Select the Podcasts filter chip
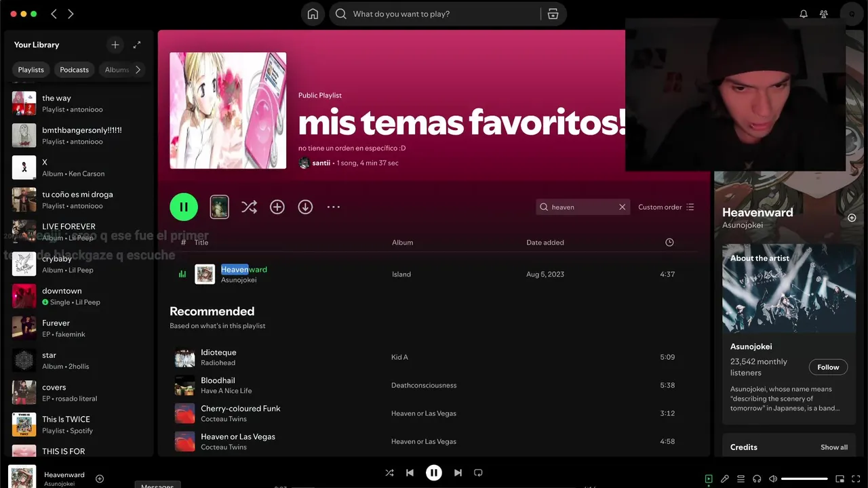This screenshot has width=868, height=488. tap(75, 70)
